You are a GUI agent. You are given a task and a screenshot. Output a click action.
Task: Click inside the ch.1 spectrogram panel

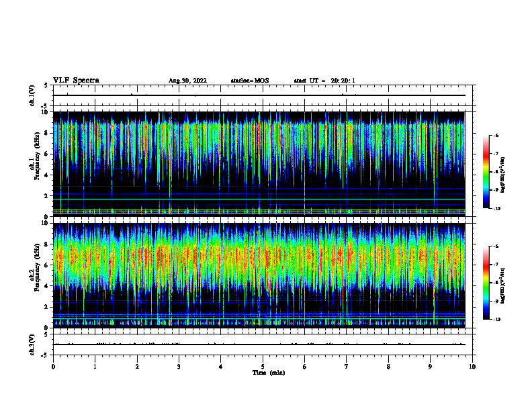259,164
